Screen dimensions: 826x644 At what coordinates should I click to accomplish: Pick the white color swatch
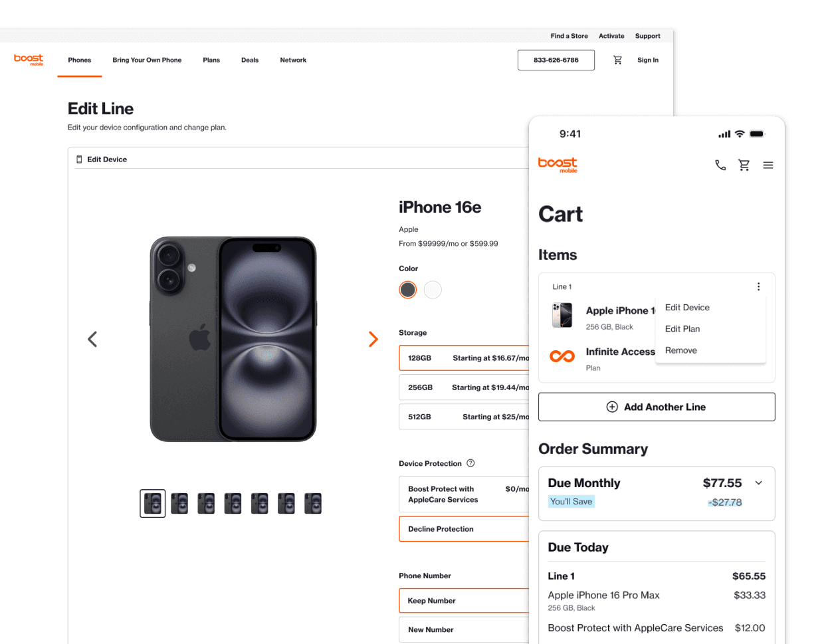433,290
